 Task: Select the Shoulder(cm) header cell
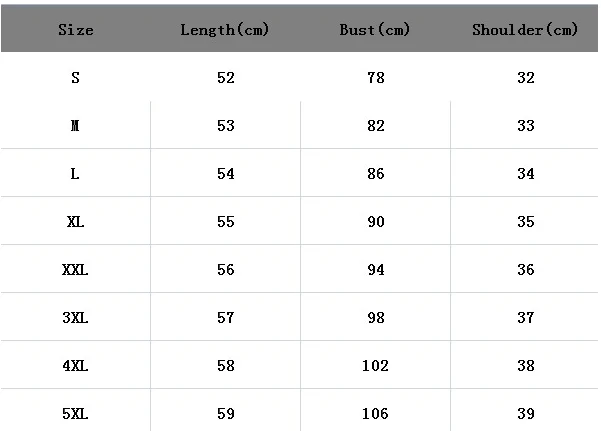point(525,30)
